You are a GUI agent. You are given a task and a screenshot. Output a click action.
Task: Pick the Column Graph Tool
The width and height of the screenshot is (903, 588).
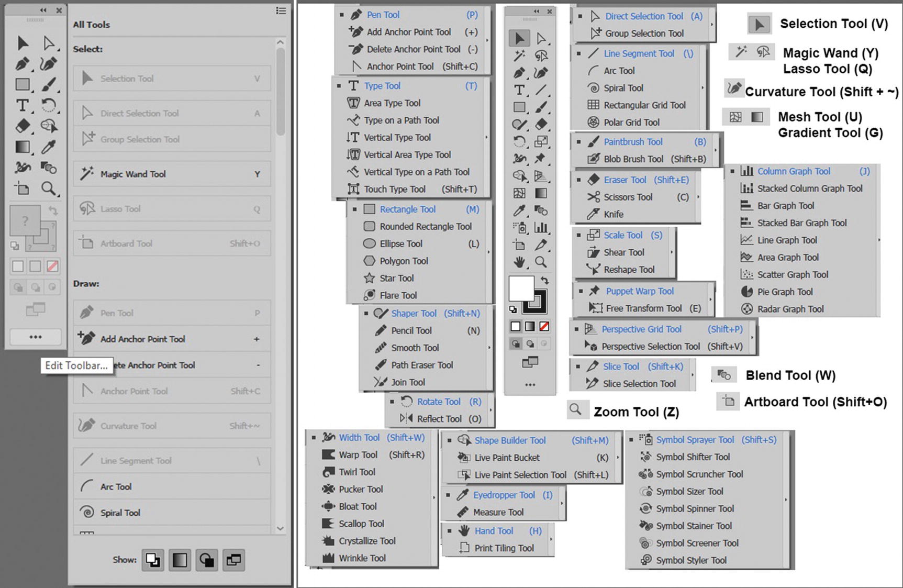pos(794,171)
